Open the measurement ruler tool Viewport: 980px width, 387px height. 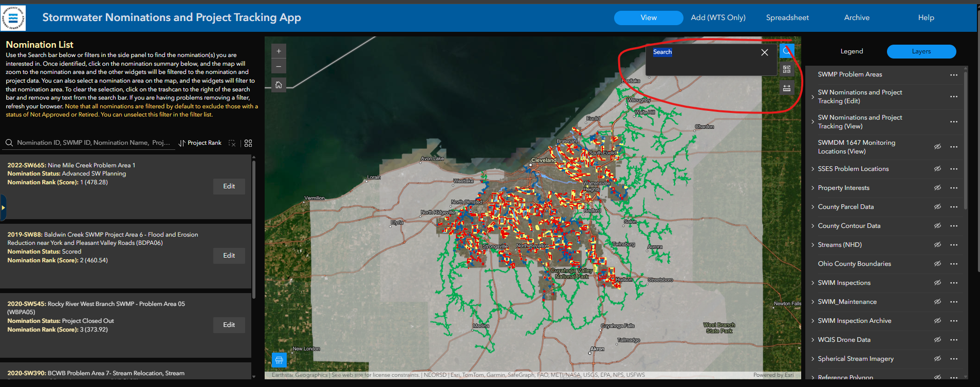pos(787,88)
